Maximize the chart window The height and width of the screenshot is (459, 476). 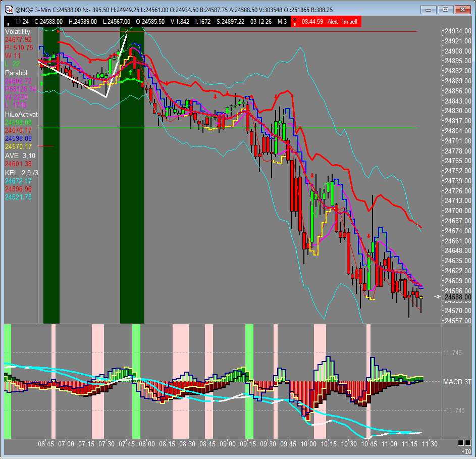(446, 9)
